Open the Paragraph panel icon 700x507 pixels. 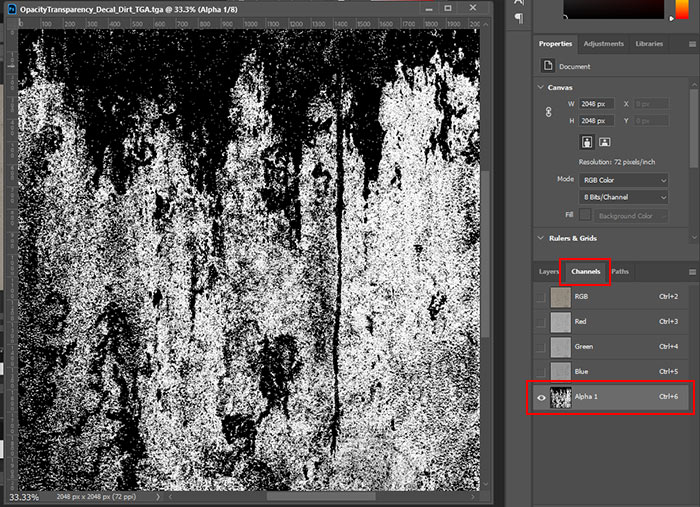pyautogui.click(x=518, y=17)
